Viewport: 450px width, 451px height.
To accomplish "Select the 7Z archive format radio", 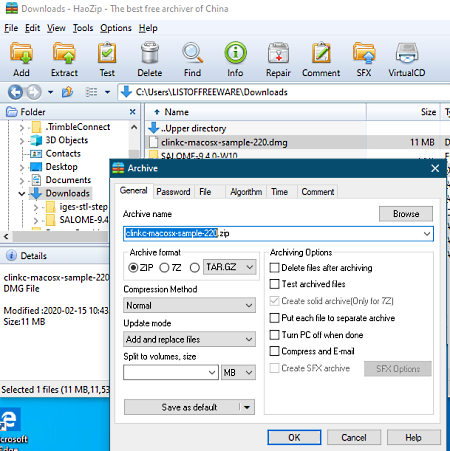I will coord(164,267).
